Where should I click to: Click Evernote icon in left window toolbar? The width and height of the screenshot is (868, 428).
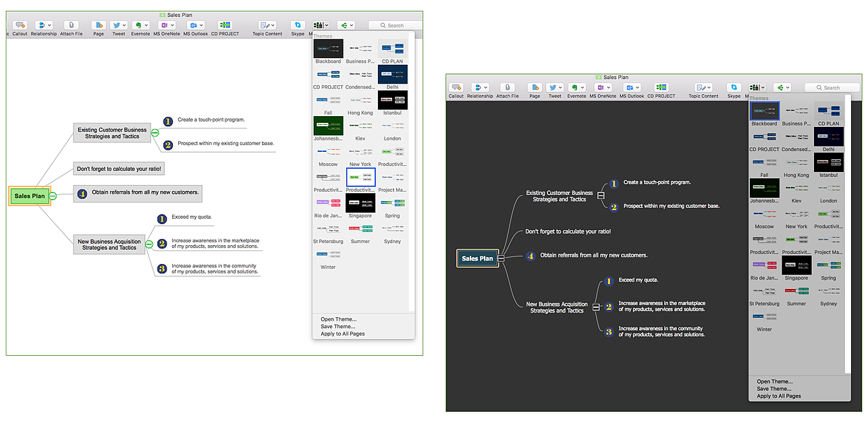click(140, 26)
